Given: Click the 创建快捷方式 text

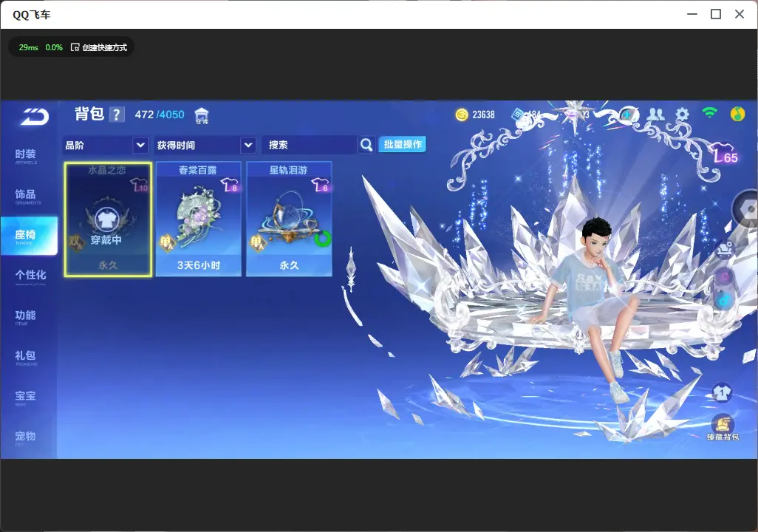Looking at the screenshot, I should tap(104, 47).
